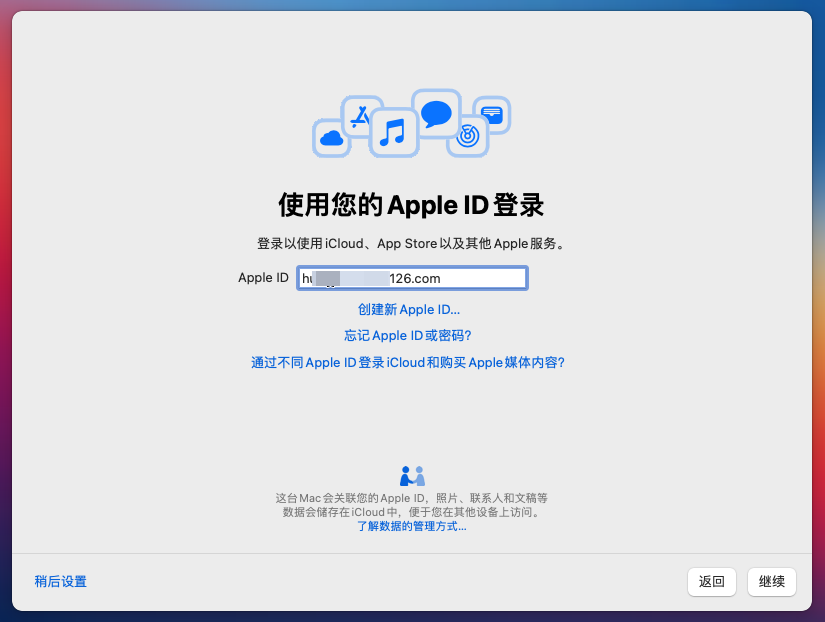Click the 返回 back button
Viewport: 825px width, 622px height.
pos(711,581)
